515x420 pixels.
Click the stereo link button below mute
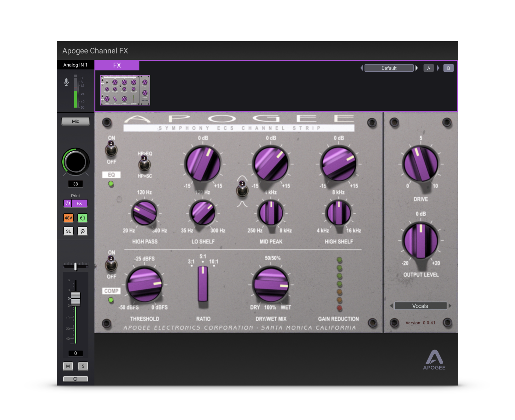pos(76,379)
